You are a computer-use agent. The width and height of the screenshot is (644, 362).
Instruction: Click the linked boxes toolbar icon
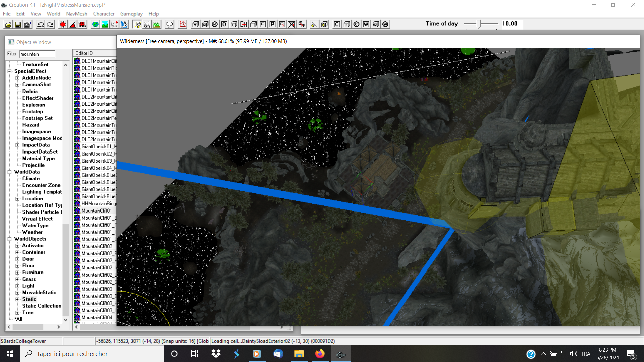coord(302,24)
